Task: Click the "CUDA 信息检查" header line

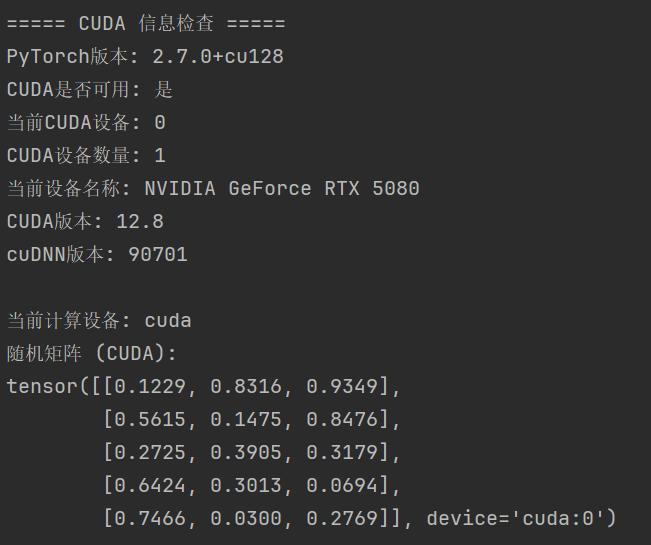Action: [x=145, y=24]
